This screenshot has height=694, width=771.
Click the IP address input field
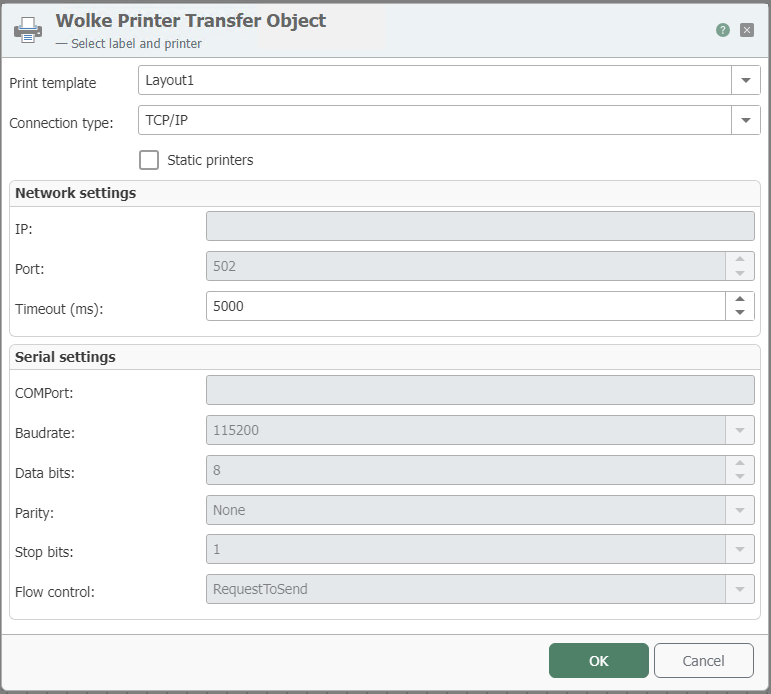(x=480, y=226)
